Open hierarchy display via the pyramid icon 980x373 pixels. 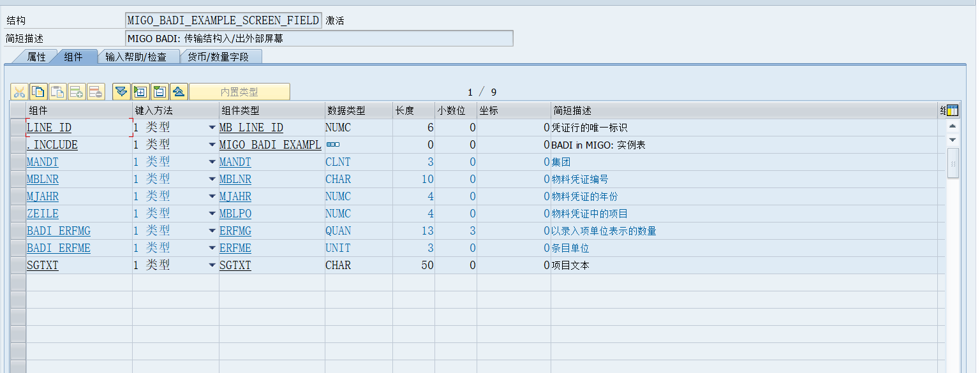tap(179, 91)
